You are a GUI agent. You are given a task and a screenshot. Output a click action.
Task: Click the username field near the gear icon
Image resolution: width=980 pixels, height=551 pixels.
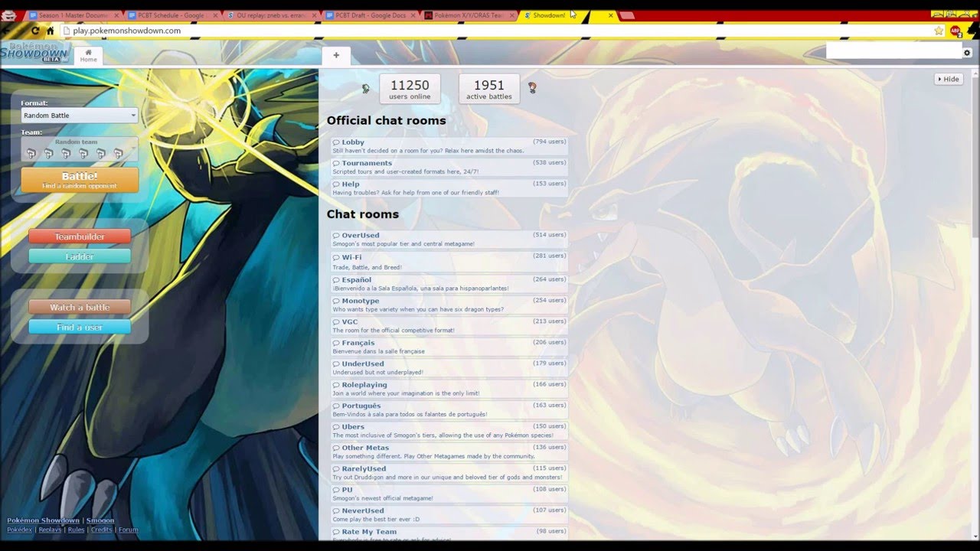[x=893, y=51]
